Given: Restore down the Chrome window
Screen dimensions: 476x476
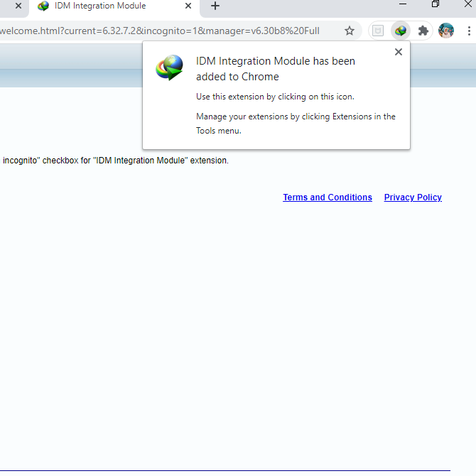Looking at the screenshot, I should [x=436, y=4].
